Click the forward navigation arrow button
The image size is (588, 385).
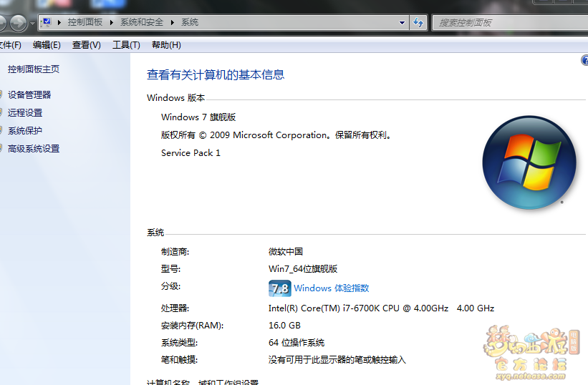point(18,23)
